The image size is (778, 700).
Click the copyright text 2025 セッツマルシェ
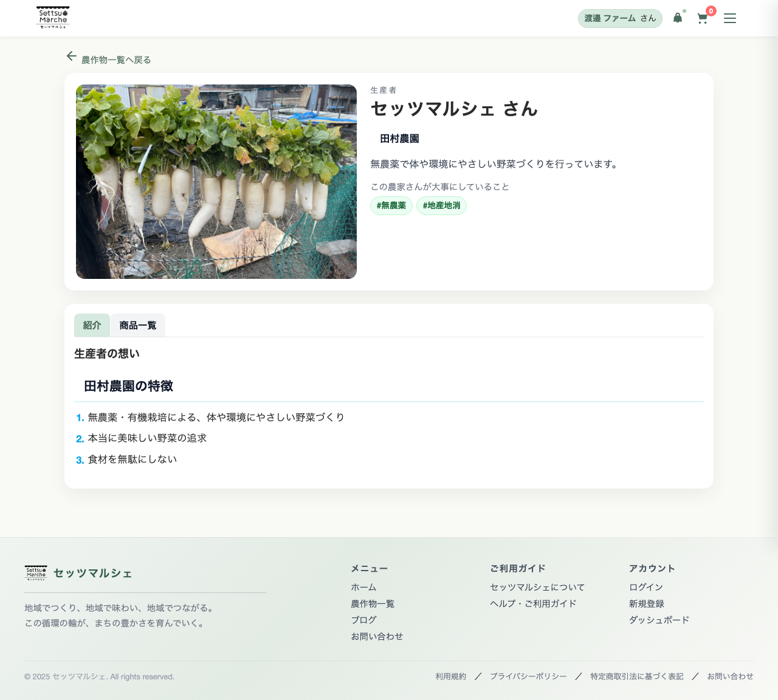[99, 677]
